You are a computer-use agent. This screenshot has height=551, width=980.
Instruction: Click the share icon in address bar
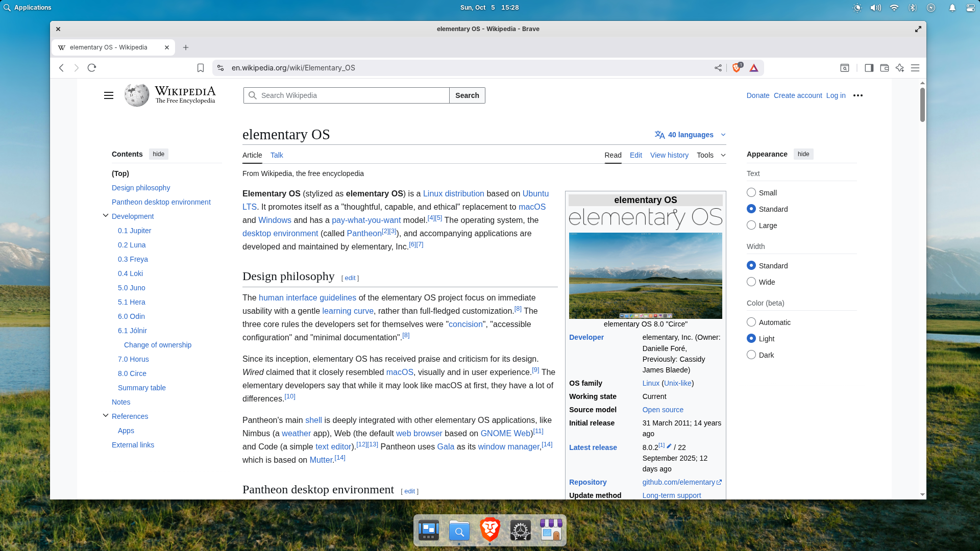tap(718, 68)
